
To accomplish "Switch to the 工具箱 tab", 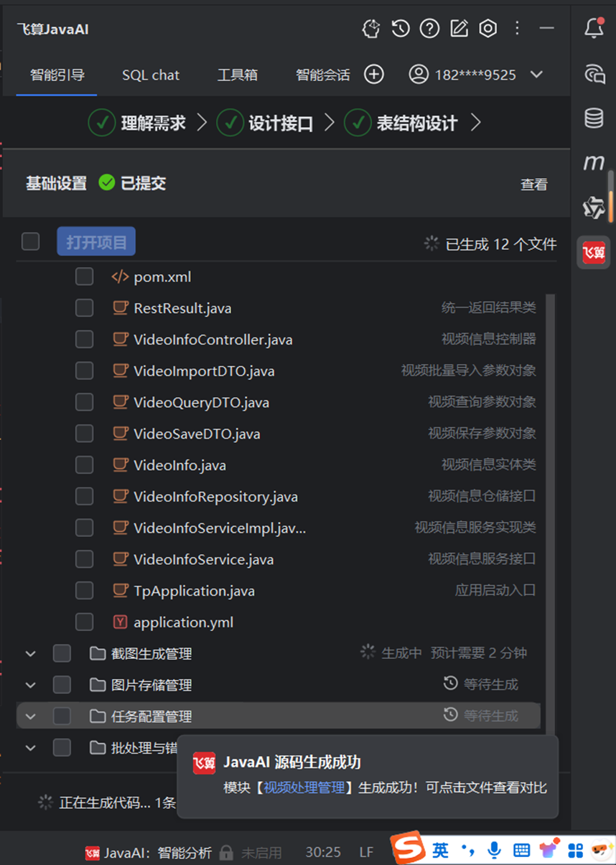I will tap(238, 75).
